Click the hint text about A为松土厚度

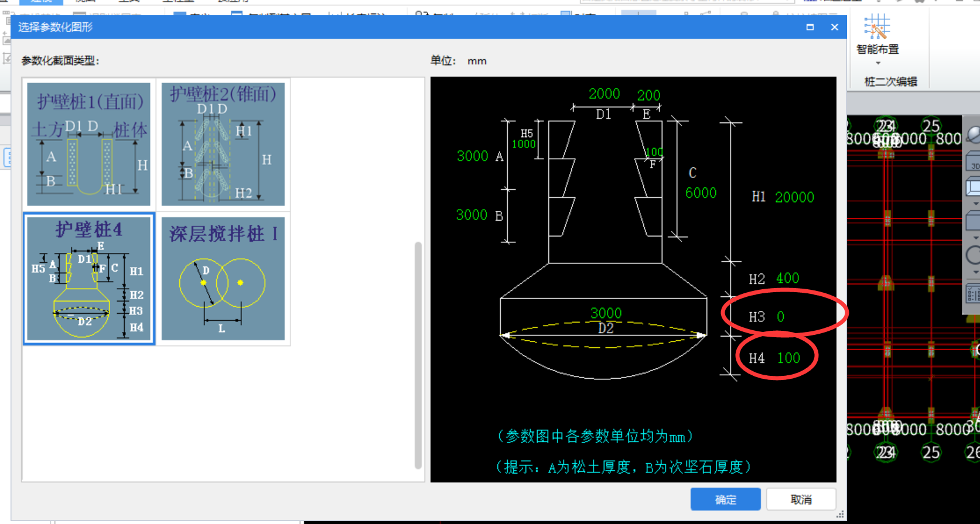(623, 467)
